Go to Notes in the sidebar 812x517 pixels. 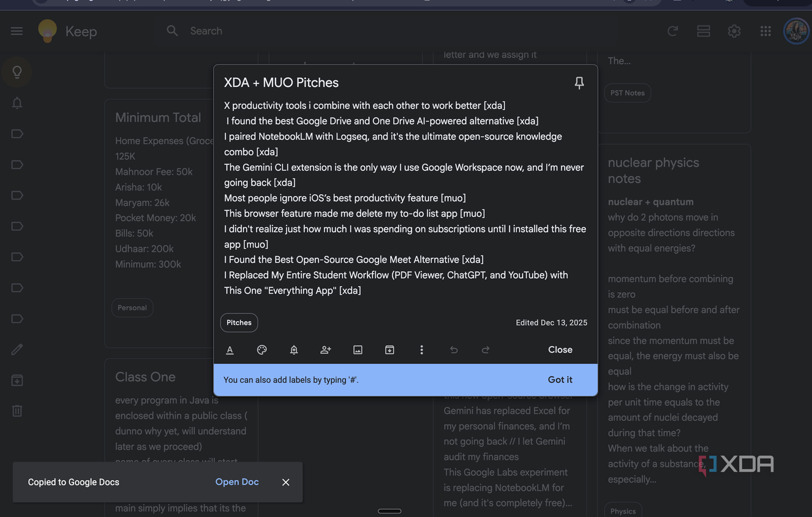pyautogui.click(x=17, y=72)
